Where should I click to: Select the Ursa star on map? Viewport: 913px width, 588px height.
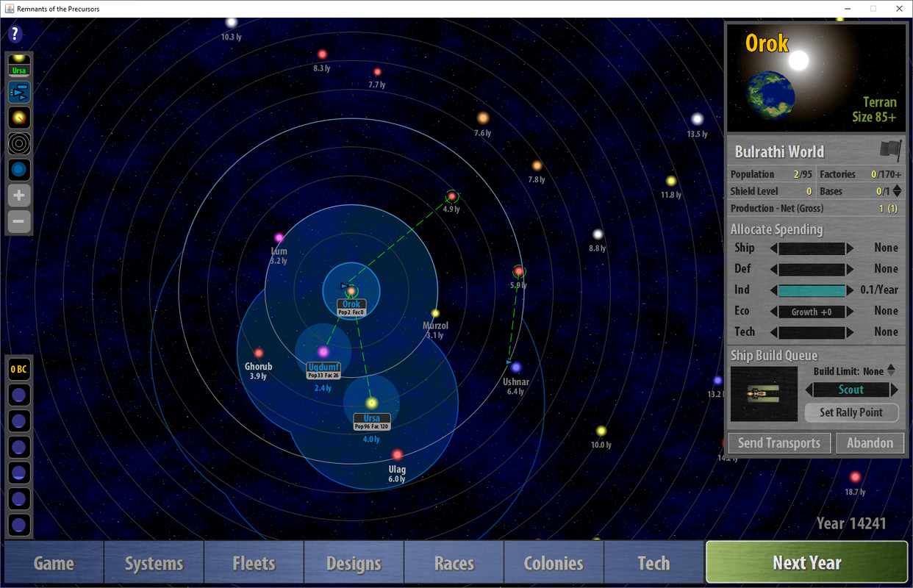[371, 403]
